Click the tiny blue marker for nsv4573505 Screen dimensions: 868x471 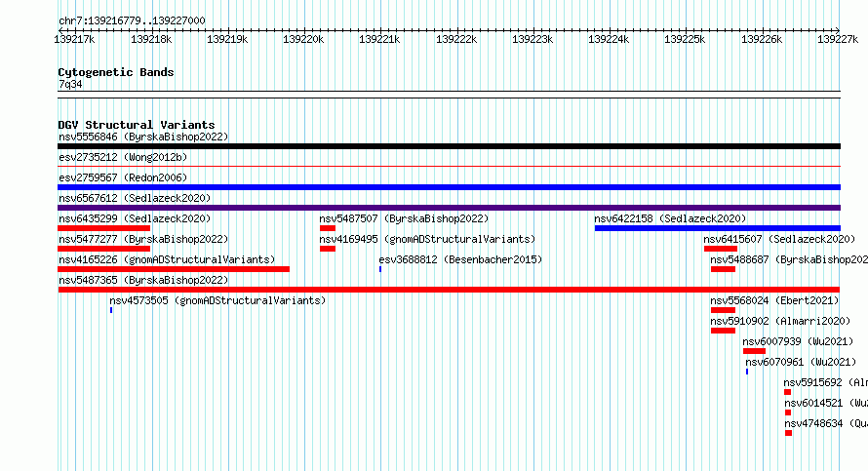tap(111, 310)
